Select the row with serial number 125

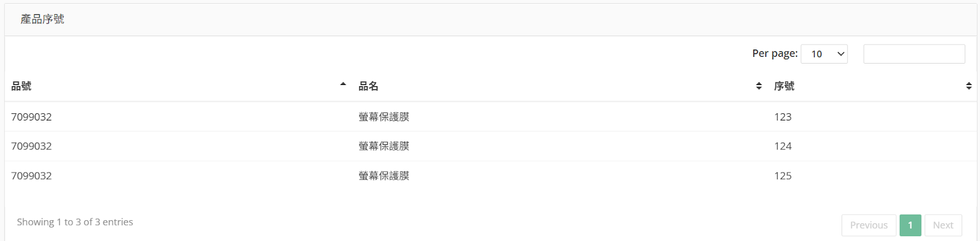click(491, 176)
